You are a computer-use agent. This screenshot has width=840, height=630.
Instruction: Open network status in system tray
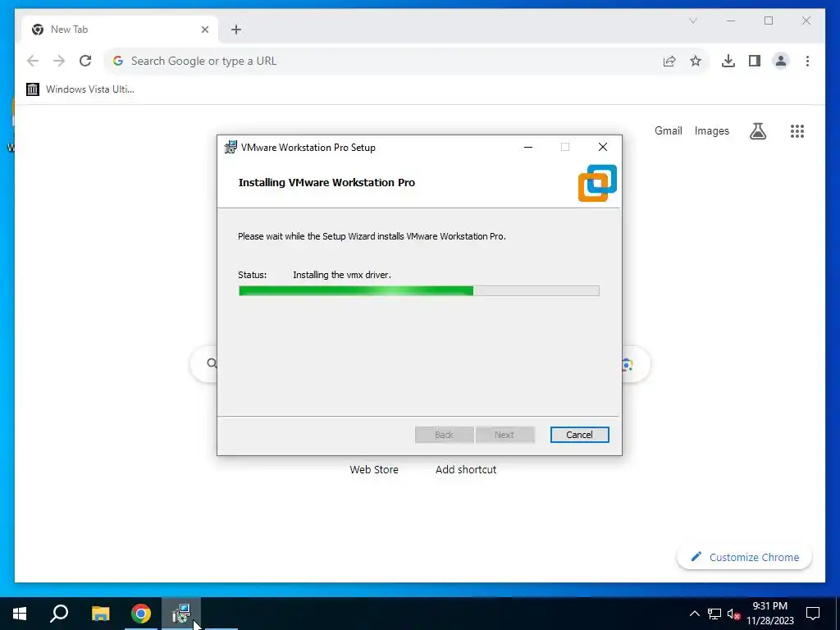coord(714,614)
